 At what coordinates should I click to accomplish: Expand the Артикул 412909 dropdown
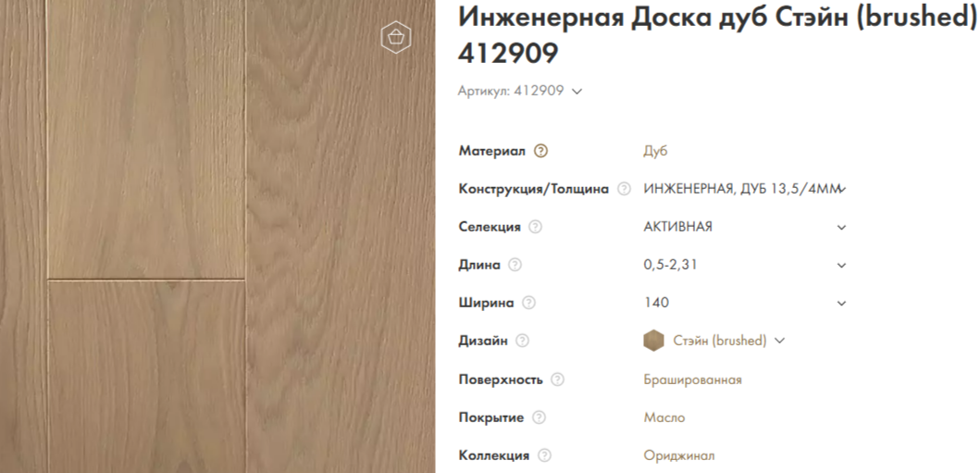(577, 91)
